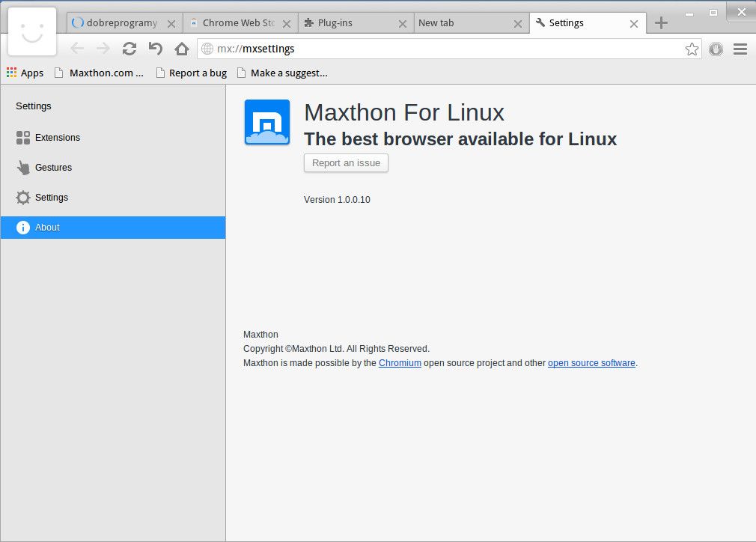Click the Extensions sidebar icon
Screen dimensions: 756x542
pyautogui.click(x=23, y=138)
